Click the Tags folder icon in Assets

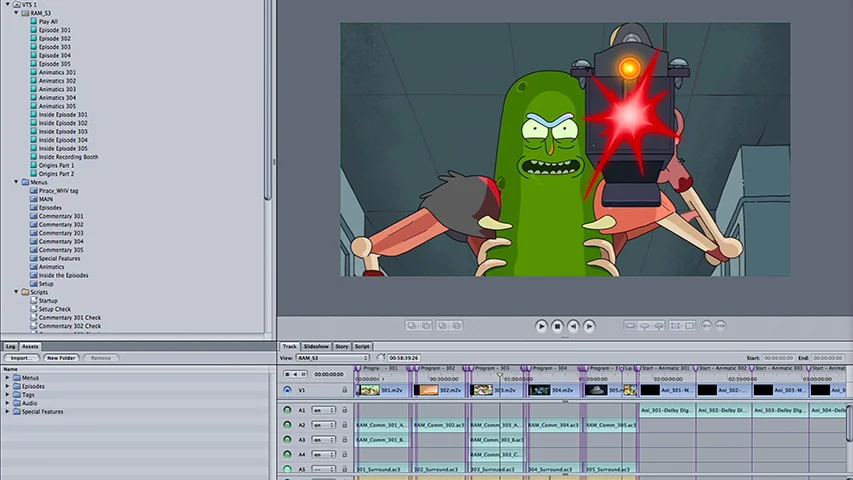click(17, 395)
